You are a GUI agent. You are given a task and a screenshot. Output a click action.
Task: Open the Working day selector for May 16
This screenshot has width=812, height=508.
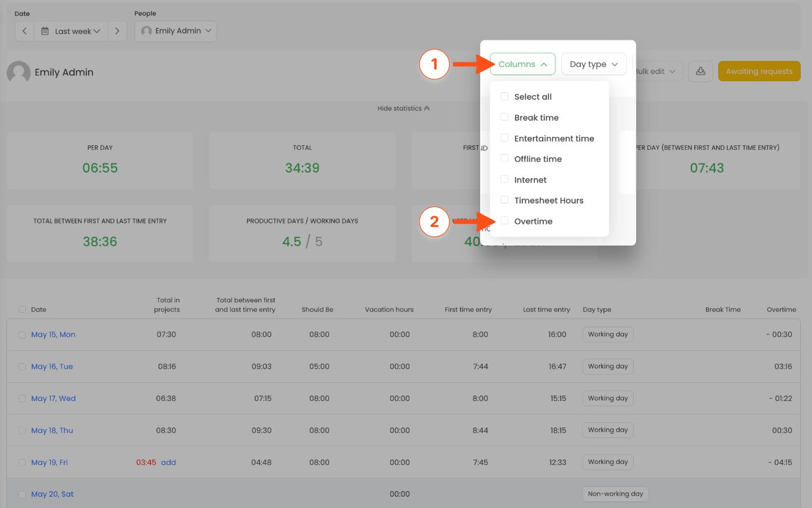(x=608, y=366)
